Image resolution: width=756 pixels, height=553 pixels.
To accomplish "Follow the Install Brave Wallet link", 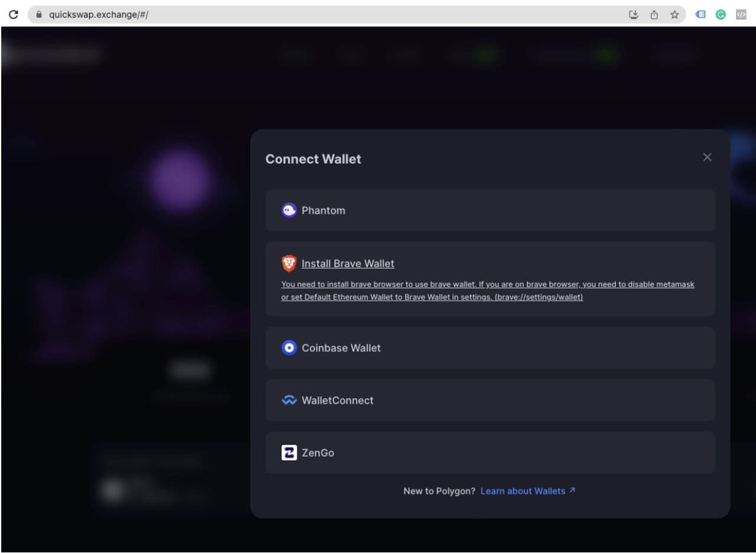I will click(348, 264).
